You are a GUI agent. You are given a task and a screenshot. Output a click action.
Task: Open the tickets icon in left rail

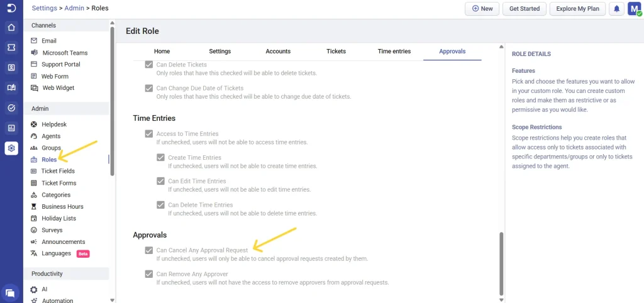(x=11, y=48)
